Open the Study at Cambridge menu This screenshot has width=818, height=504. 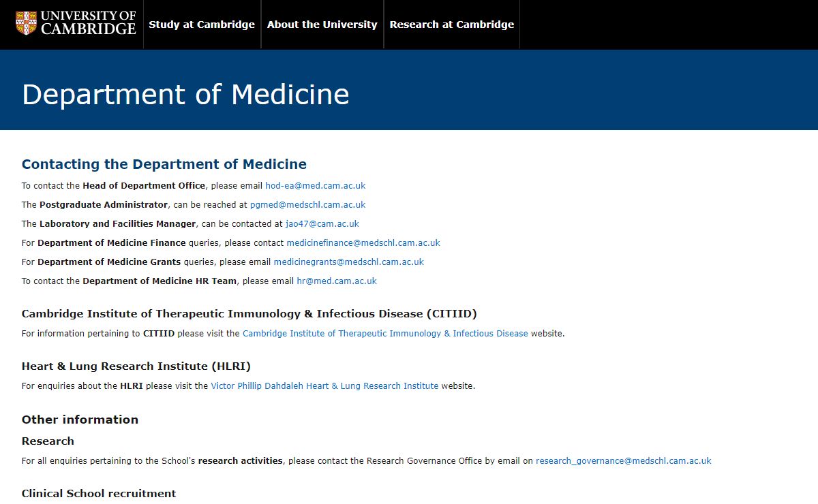click(x=202, y=25)
